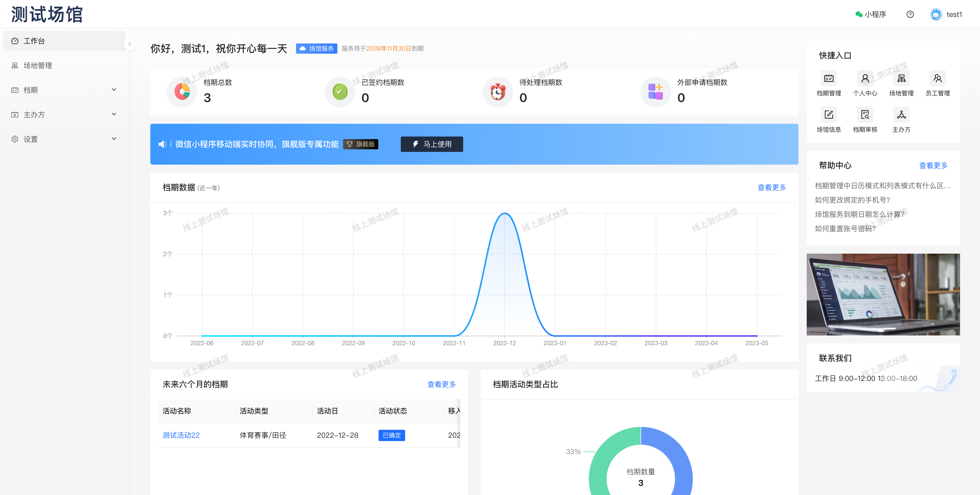This screenshot has width=980, height=495.
Task: Open the 主办方 sidebar menu item
Action: coord(64,115)
